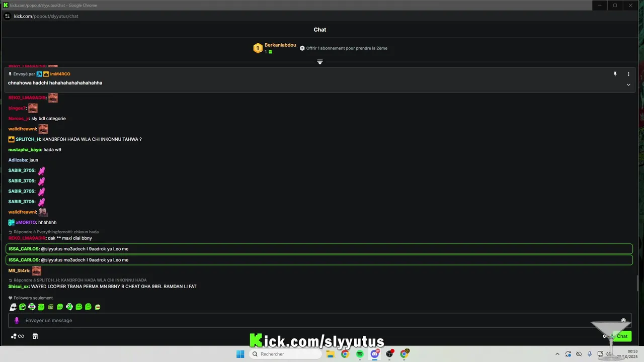Image resolution: width=644 pixels, height=362 pixels.
Task: Click username MR_St4rk in chat
Action: click(19, 270)
